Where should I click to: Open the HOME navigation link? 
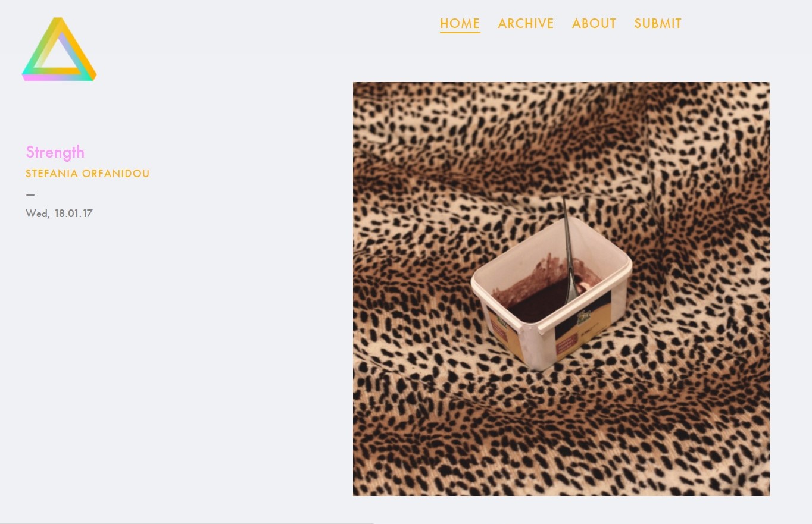tap(460, 23)
